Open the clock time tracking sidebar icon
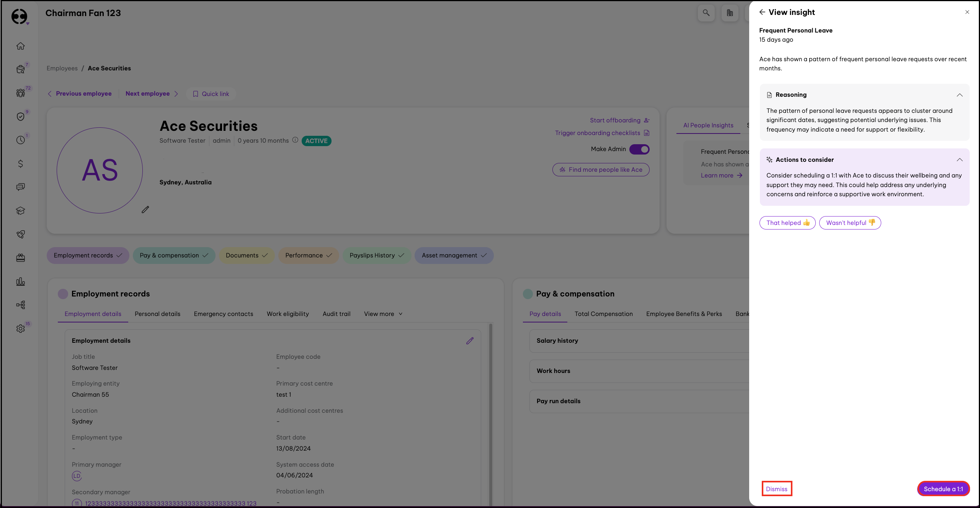Screen dimensions: 980x508 pos(21,140)
